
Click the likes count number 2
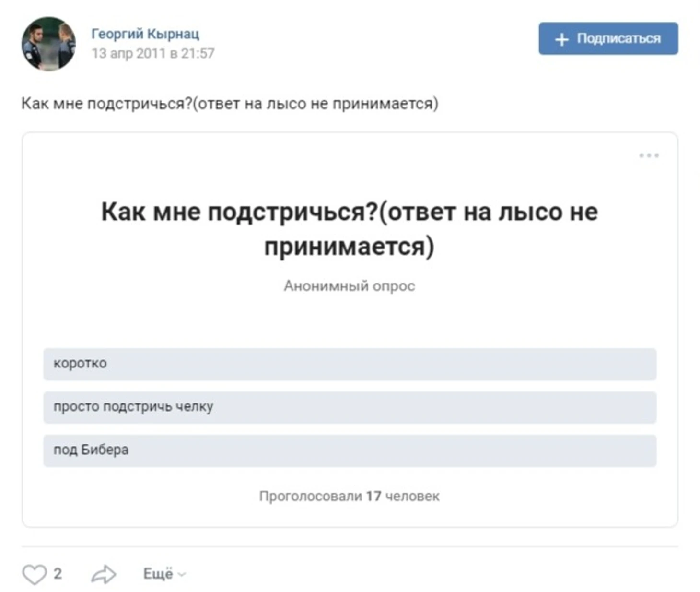58,573
